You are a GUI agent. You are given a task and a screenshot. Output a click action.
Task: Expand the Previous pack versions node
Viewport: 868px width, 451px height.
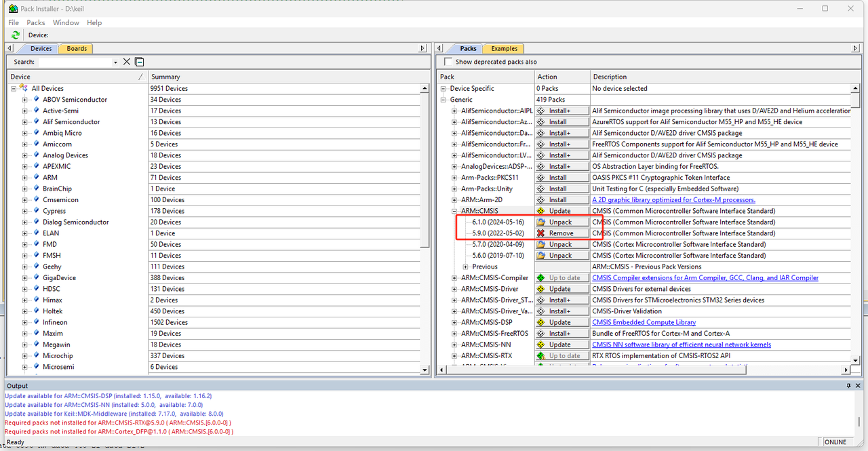pos(465,267)
